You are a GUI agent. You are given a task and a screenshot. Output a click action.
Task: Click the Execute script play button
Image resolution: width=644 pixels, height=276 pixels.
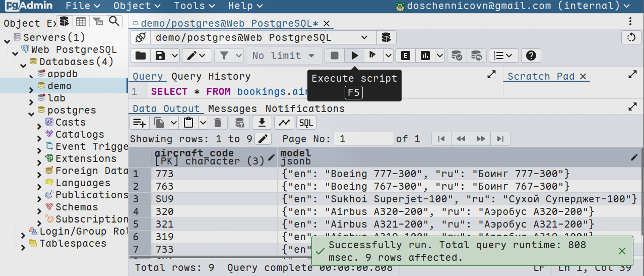click(x=355, y=56)
